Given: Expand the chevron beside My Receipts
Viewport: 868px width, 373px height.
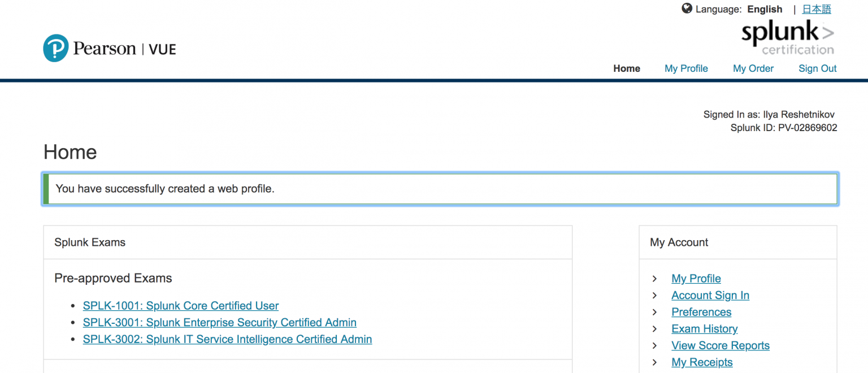Looking at the screenshot, I should (x=654, y=362).
